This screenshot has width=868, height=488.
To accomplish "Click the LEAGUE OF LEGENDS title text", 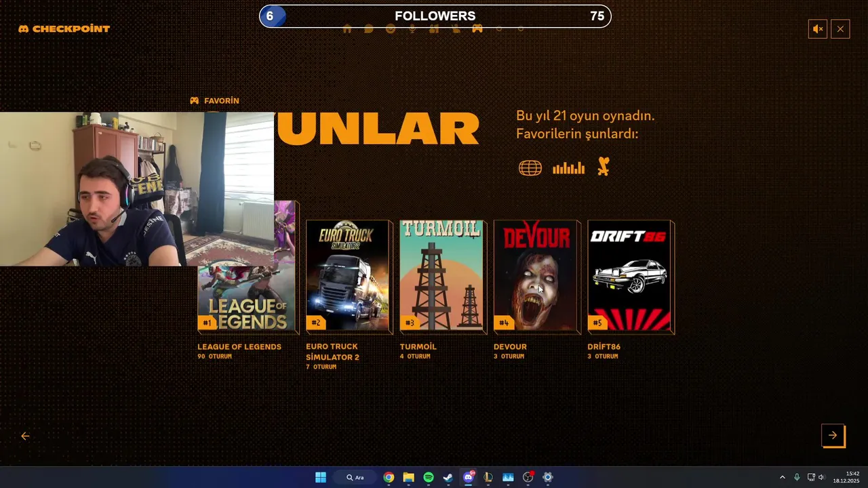I will (239, 346).
